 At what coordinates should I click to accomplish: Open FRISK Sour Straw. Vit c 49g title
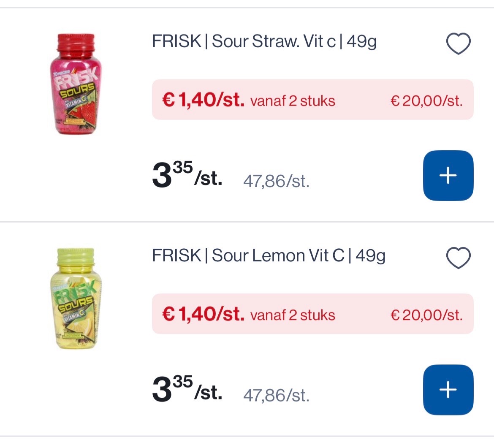coord(264,42)
